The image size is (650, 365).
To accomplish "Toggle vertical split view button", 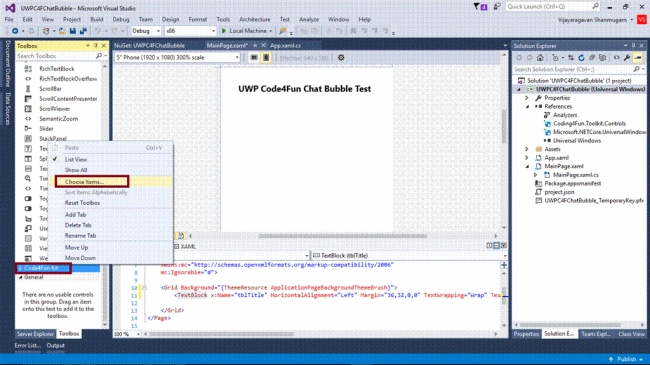I will click(x=489, y=246).
